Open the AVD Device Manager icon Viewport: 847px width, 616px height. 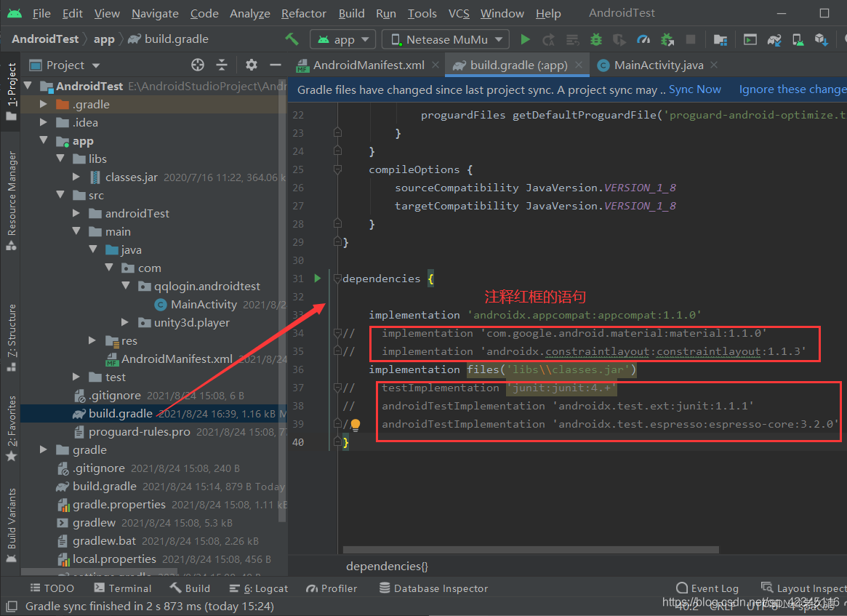tap(798, 39)
